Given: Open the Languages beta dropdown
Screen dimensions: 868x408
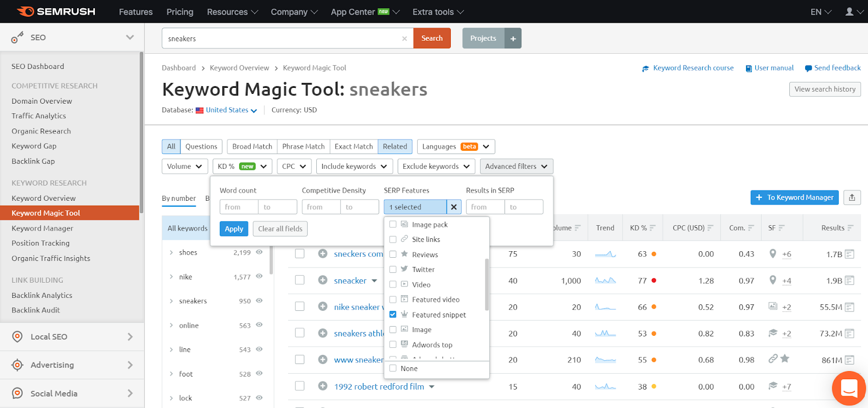Looking at the screenshot, I should pos(456,146).
